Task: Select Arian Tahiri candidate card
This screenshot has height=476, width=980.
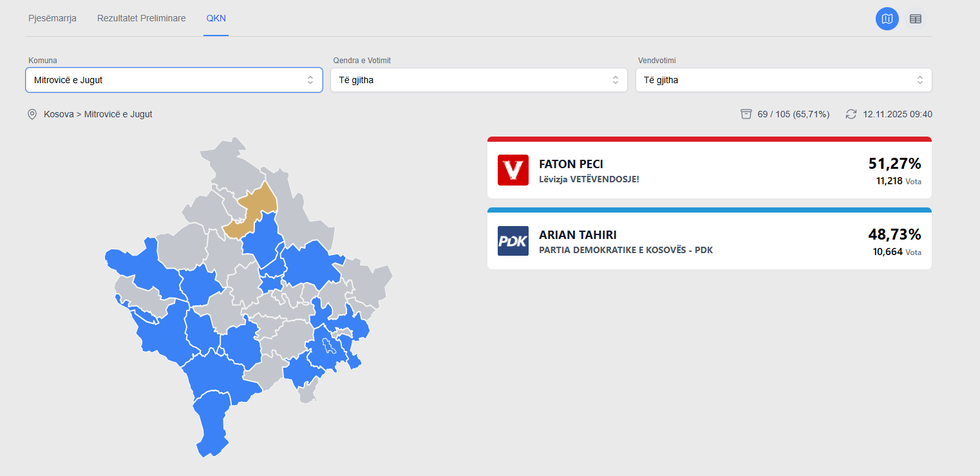Action: (x=709, y=241)
